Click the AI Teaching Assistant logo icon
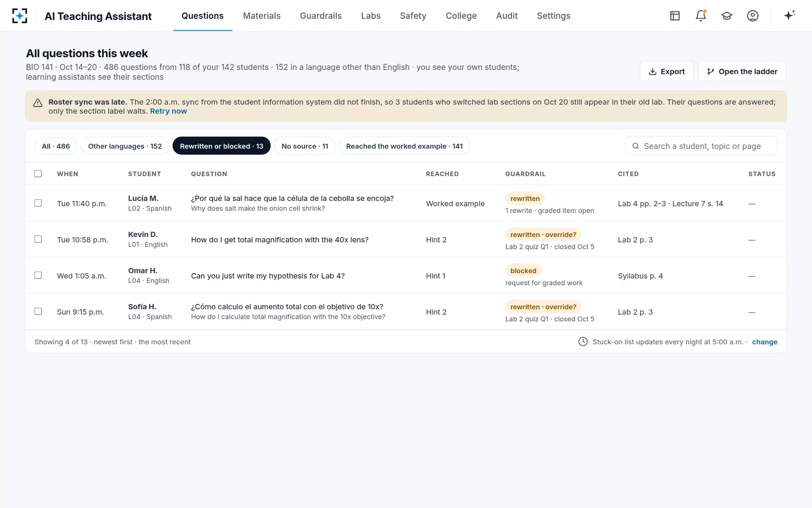Viewport: 812px width, 508px height. (20, 16)
